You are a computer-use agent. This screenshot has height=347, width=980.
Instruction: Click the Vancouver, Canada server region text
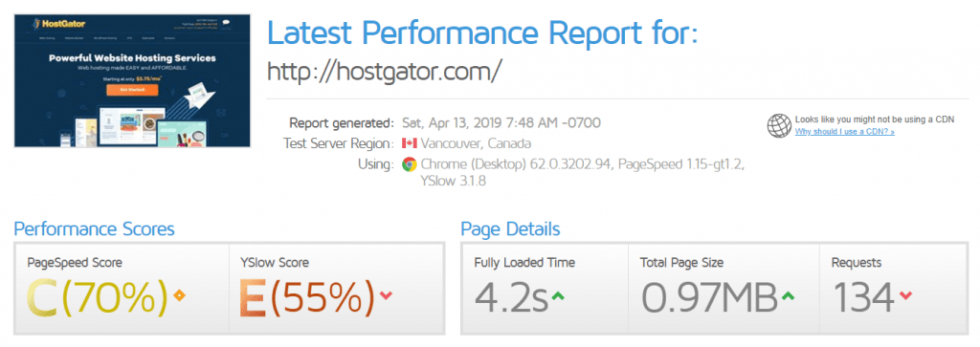tap(476, 143)
